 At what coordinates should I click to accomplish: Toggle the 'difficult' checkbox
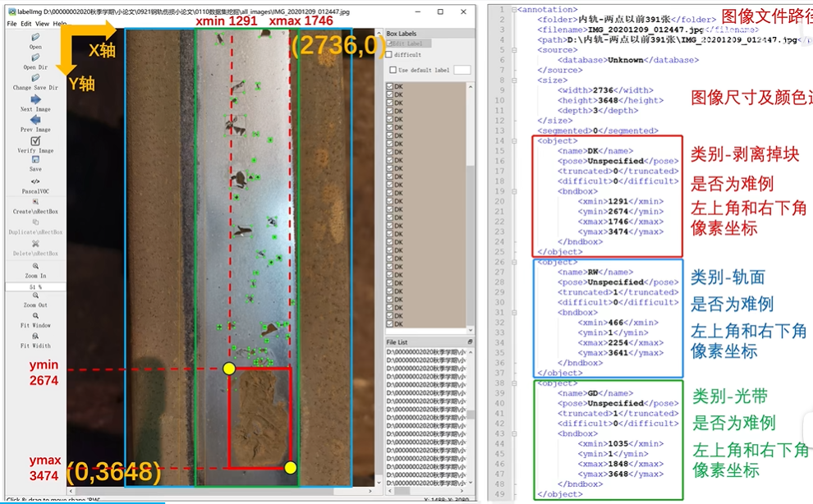(390, 55)
